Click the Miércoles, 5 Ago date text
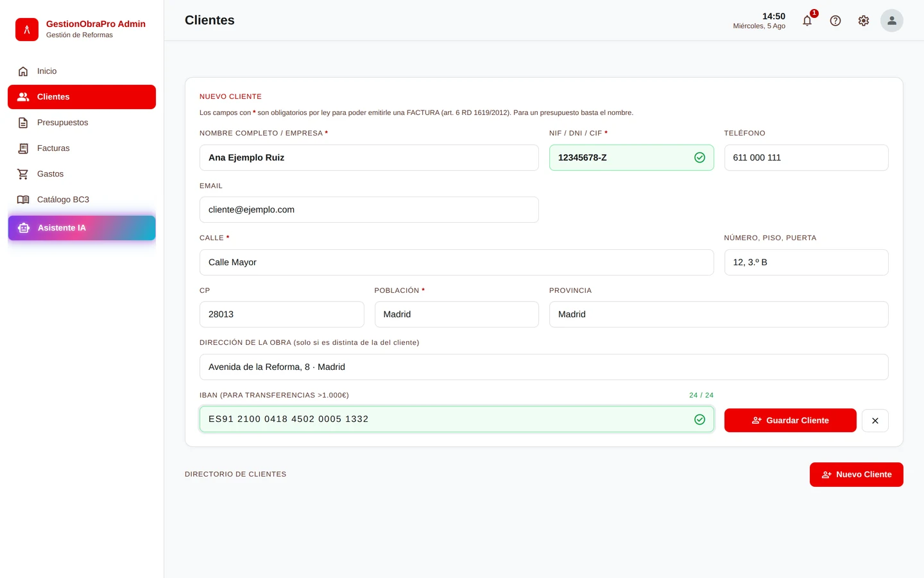 tap(759, 26)
